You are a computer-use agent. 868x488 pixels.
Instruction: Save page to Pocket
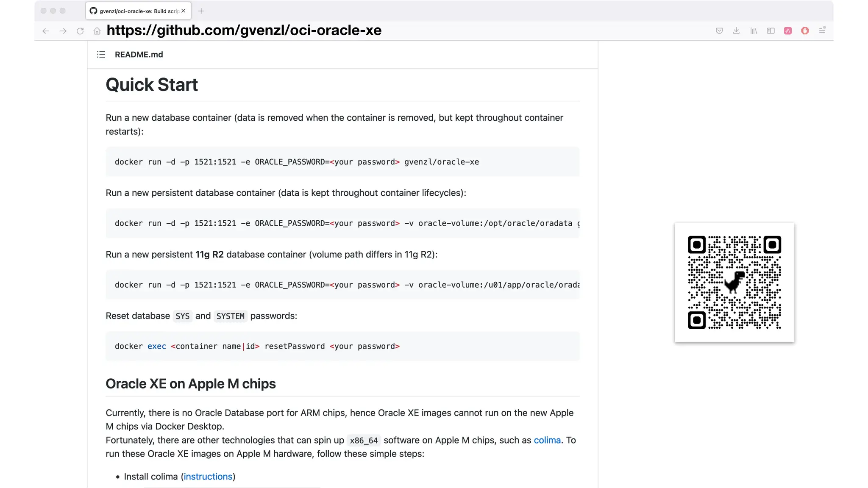719,30
